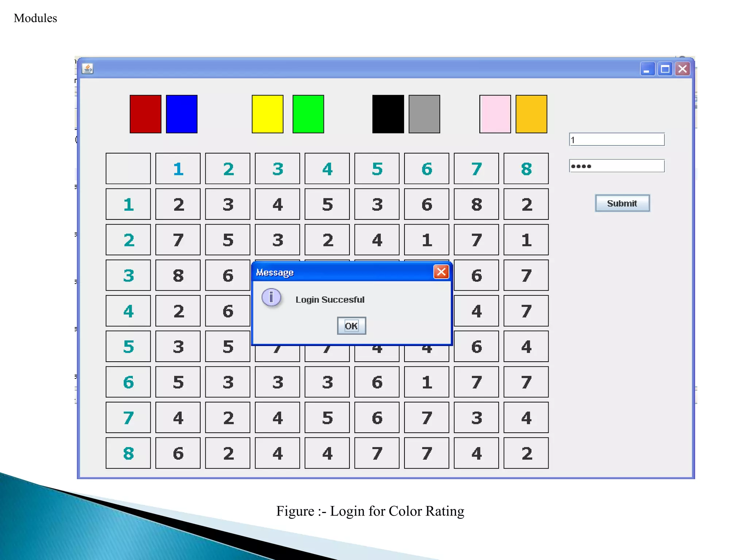747x560 pixels.
Task: Pick the green color swatch
Action: [308, 114]
